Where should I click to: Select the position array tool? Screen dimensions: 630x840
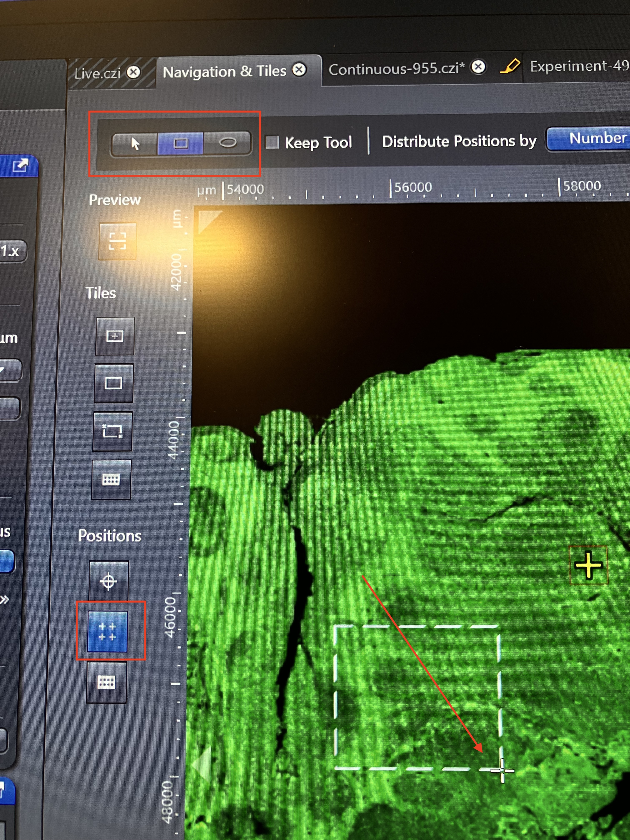point(107,631)
